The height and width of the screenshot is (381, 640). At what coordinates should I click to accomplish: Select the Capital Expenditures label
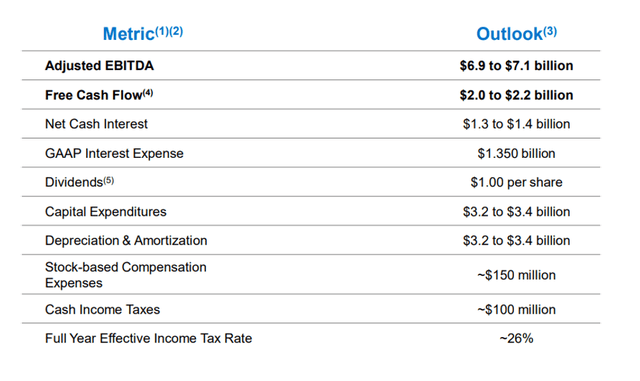[105, 212]
